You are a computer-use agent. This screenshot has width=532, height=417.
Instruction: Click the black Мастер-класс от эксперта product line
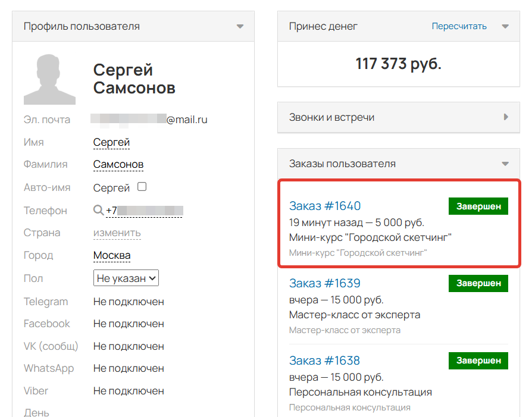click(355, 315)
